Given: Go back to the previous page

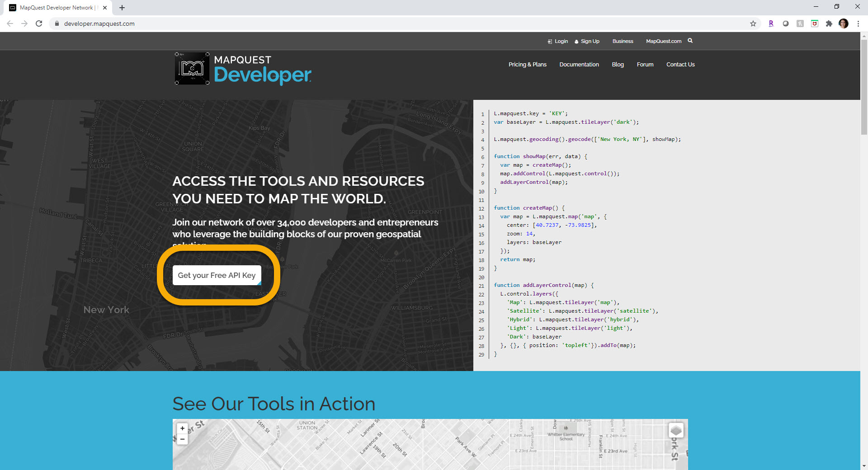Looking at the screenshot, I should coord(10,23).
